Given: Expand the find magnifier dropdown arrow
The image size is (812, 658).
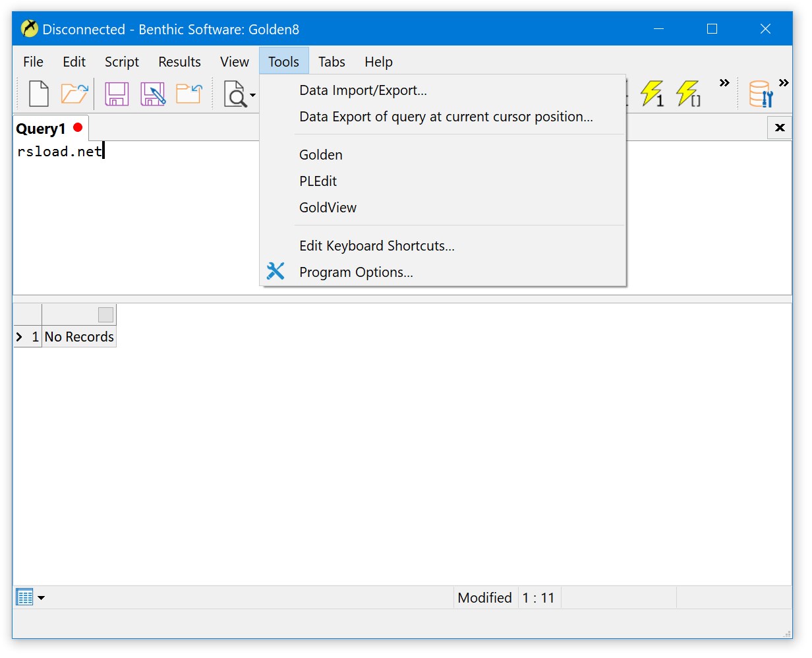Looking at the screenshot, I should [252, 96].
